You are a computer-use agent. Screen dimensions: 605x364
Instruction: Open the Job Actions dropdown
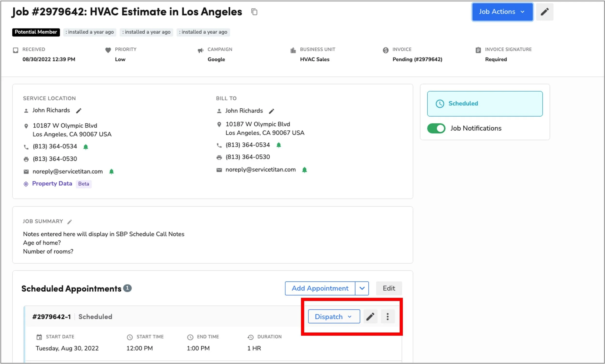coord(502,12)
